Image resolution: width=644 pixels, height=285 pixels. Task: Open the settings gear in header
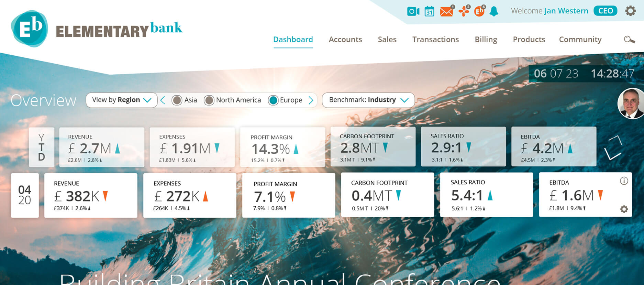coord(630,11)
